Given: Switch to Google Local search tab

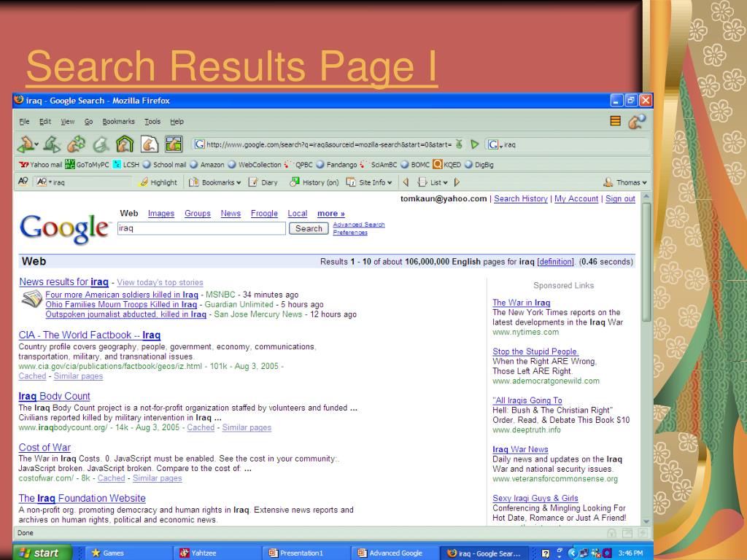Looking at the screenshot, I should 298,214.
